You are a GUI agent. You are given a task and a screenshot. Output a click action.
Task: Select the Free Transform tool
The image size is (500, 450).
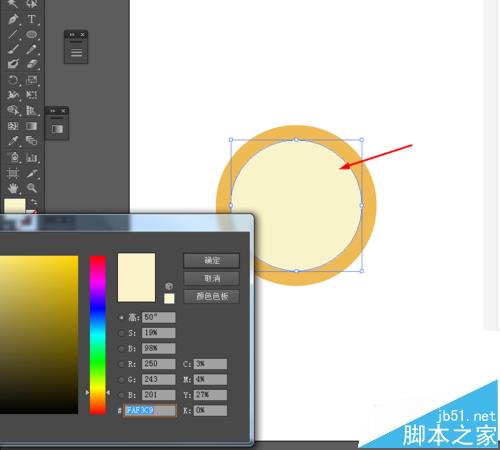click(x=32, y=95)
